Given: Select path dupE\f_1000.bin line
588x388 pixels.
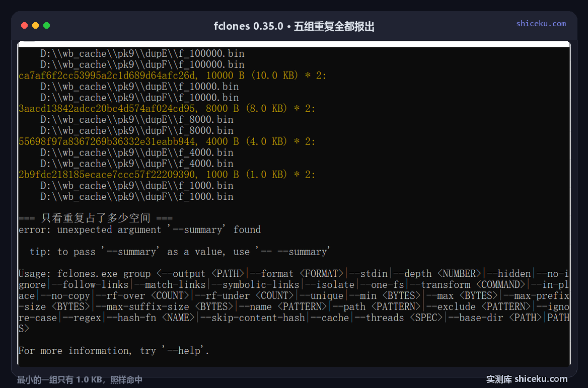Looking at the screenshot, I should coord(137,186).
